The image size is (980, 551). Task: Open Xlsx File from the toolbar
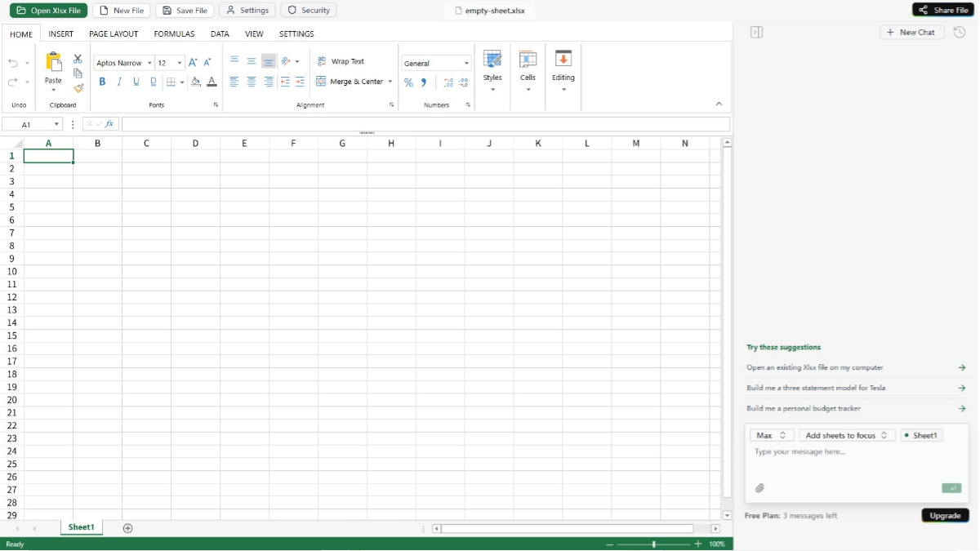coord(48,11)
